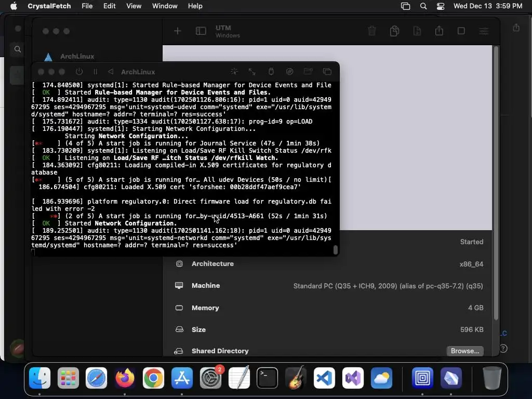The image size is (532, 399).
Task: Open Stage Manager icon in menu bar
Action: pos(405,6)
